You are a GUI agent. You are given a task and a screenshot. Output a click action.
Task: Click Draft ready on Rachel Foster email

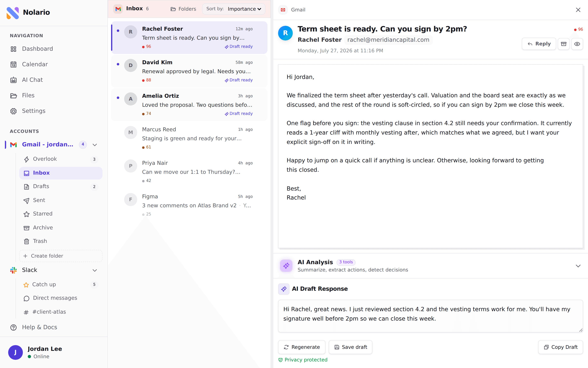click(x=239, y=46)
